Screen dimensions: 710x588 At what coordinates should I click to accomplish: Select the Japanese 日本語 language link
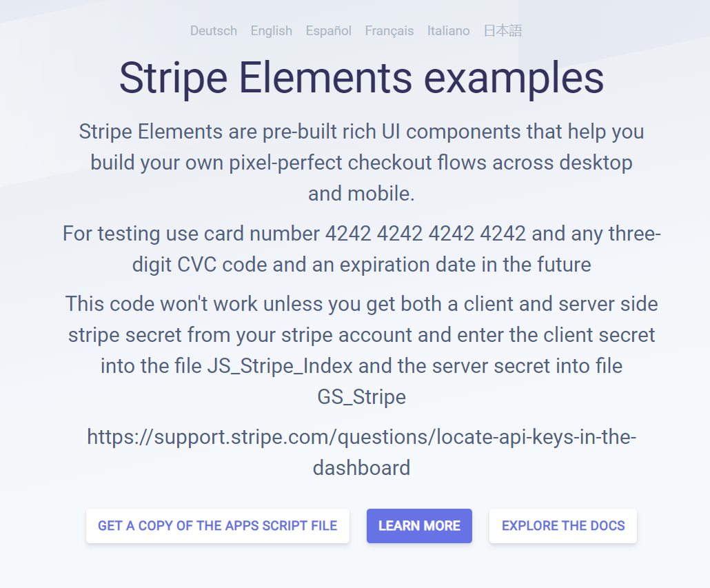click(x=503, y=31)
